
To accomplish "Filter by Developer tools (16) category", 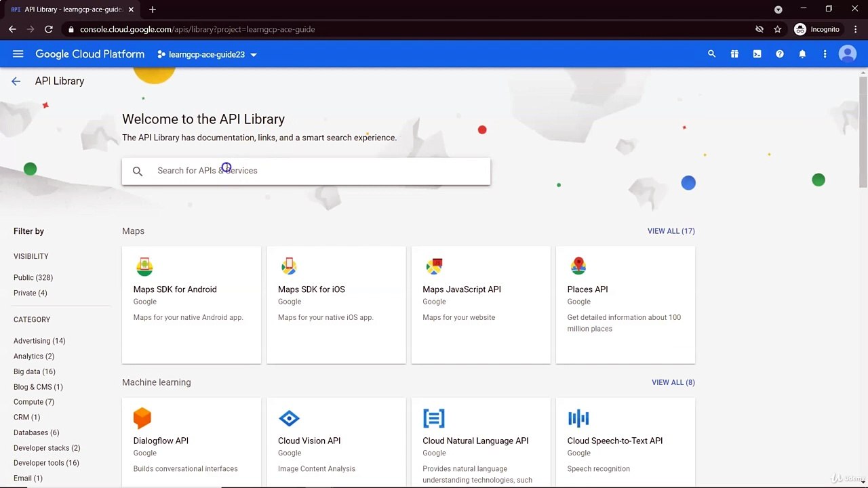I will click(x=46, y=463).
